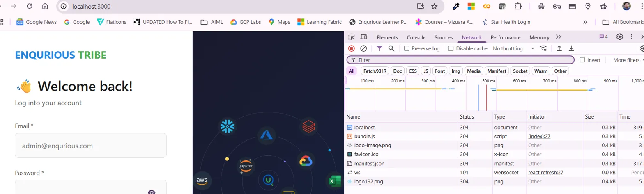644x194 pixels.
Task: Open the (index):27 initiator link
Action: [x=539, y=137]
